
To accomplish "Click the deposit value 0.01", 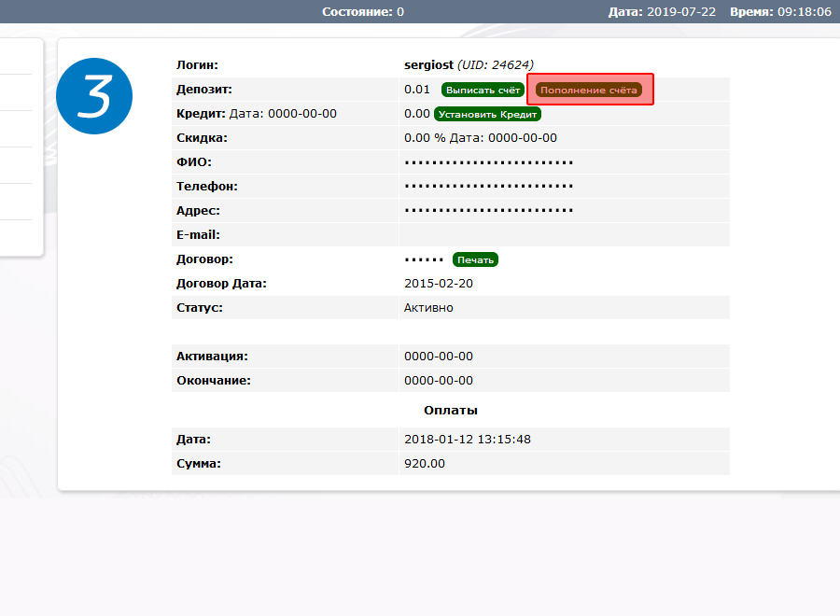I will coord(417,90).
